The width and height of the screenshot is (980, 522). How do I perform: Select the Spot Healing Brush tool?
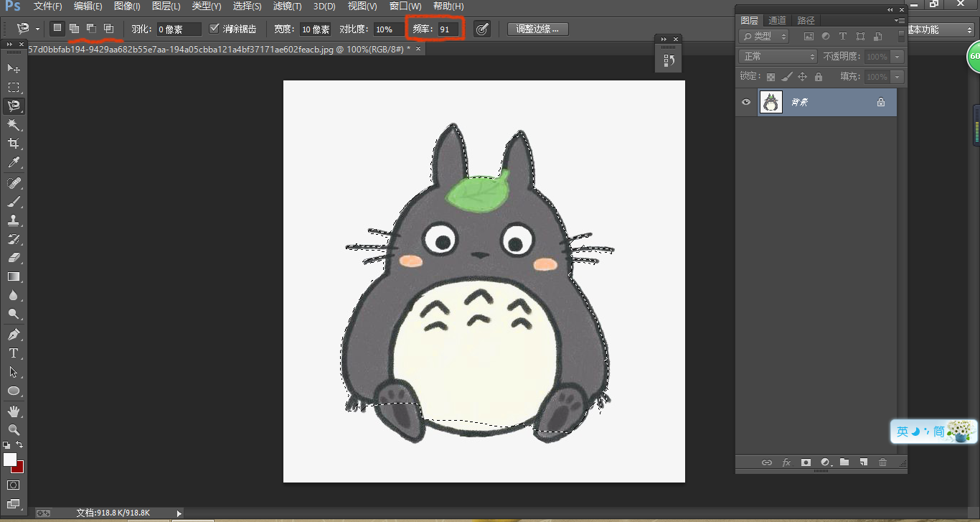(x=14, y=183)
